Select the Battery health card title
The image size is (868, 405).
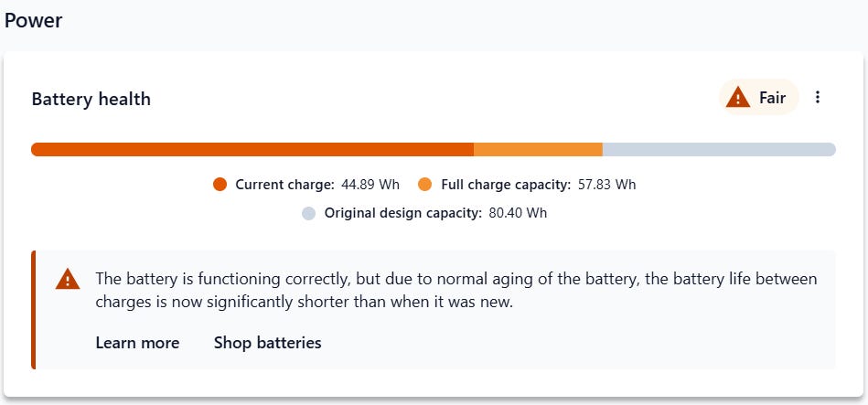[x=91, y=99]
